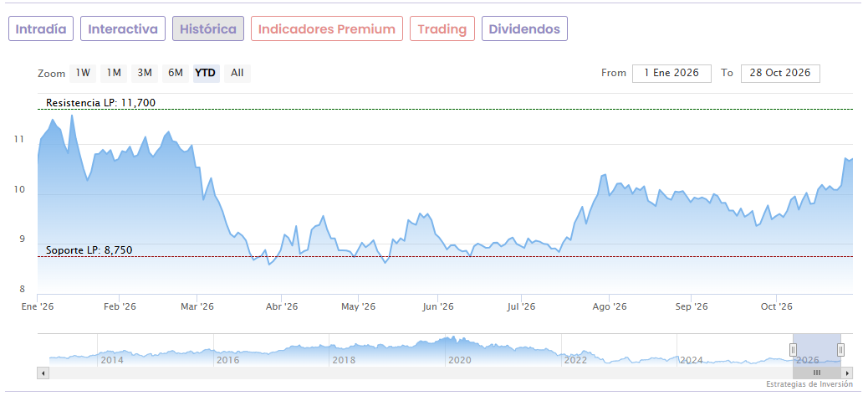Click the From date field
The width and height of the screenshot is (868, 396).
[x=671, y=73]
